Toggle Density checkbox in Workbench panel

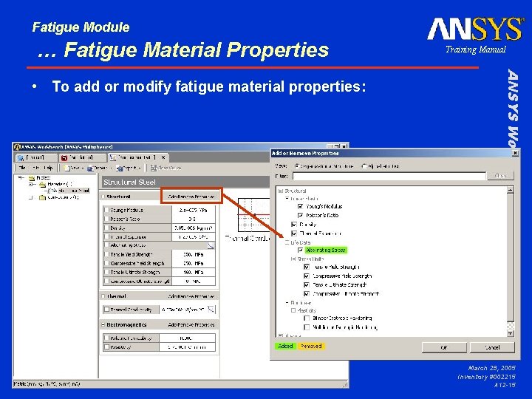106,228
